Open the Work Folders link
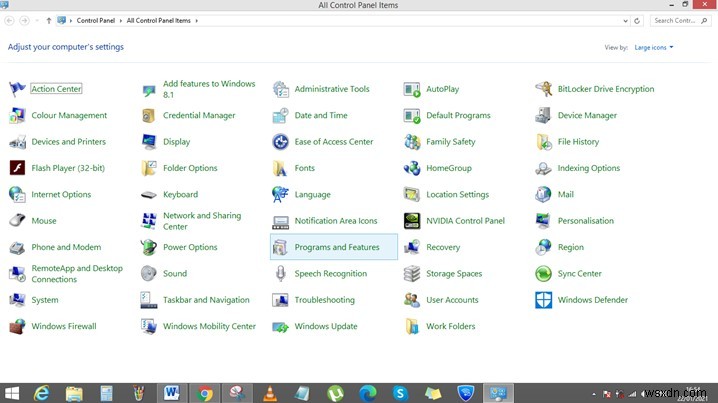Screen dimensions: 718x403 [451, 327]
